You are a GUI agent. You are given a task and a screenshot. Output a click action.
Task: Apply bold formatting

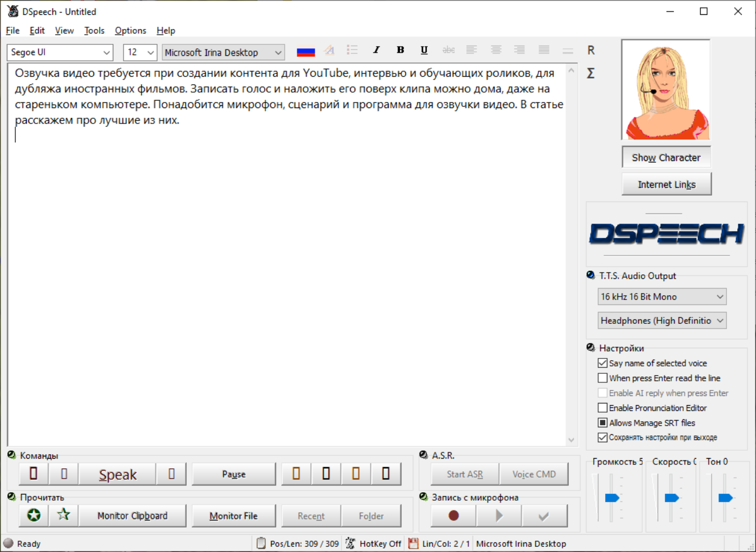click(400, 50)
